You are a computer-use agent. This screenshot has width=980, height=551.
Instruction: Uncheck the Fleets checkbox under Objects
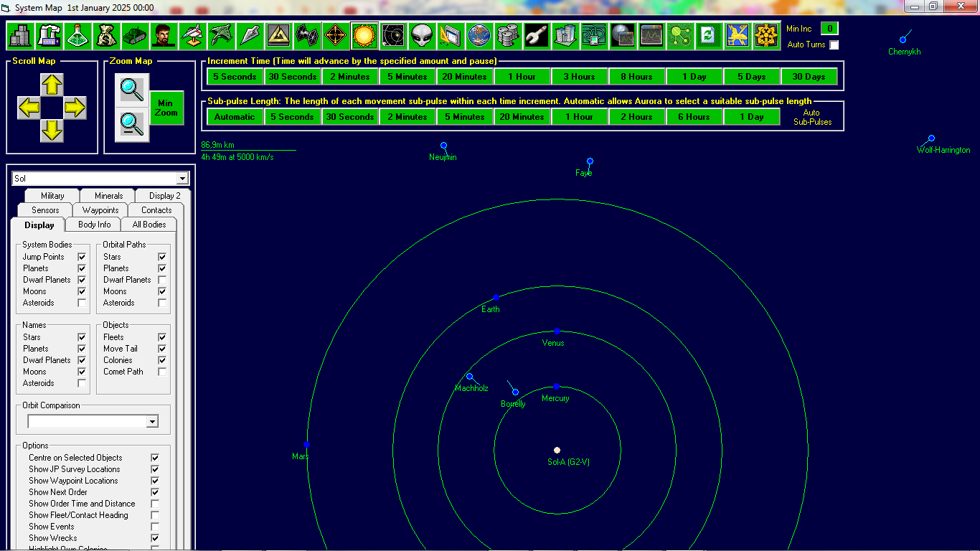(x=162, y=337)
